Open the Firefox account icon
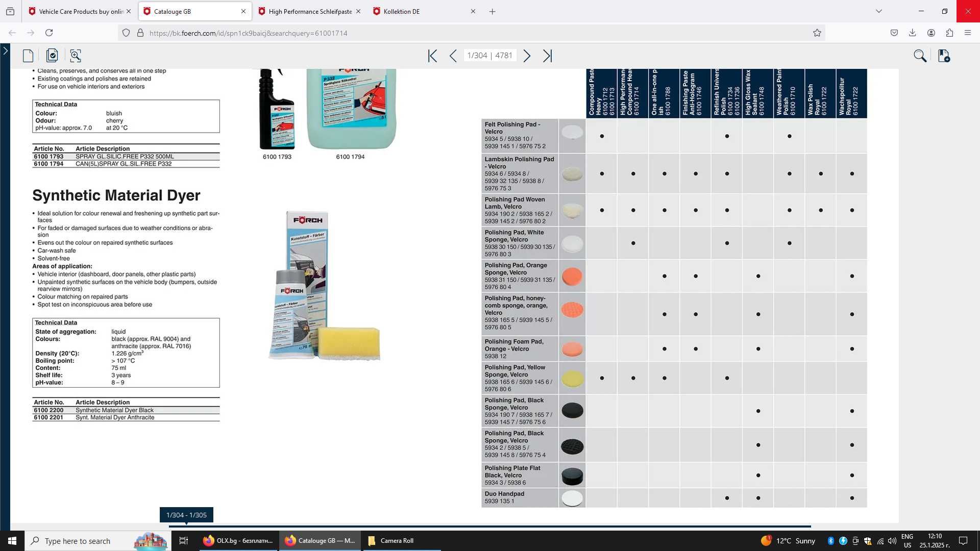The height and width of the screenshot is (551, 980). [931, 33]
